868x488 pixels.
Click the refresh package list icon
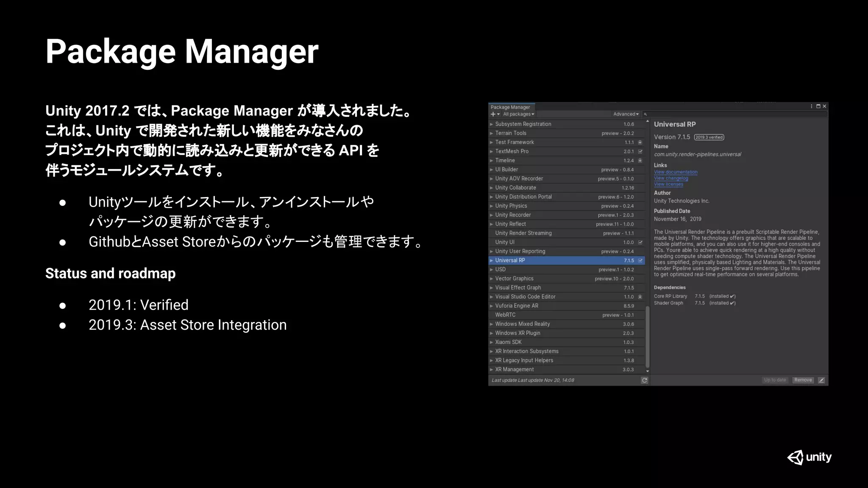point(645,380)
